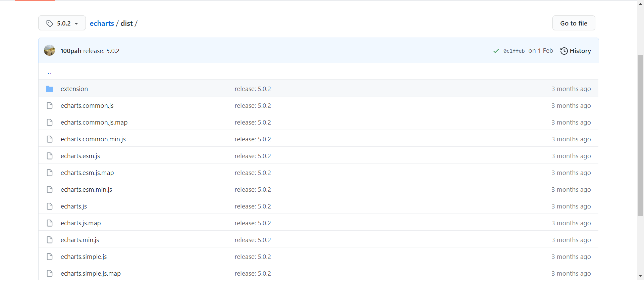Open the echarts.common.js file
Screen dimensions: 644x281
(87, 106)
